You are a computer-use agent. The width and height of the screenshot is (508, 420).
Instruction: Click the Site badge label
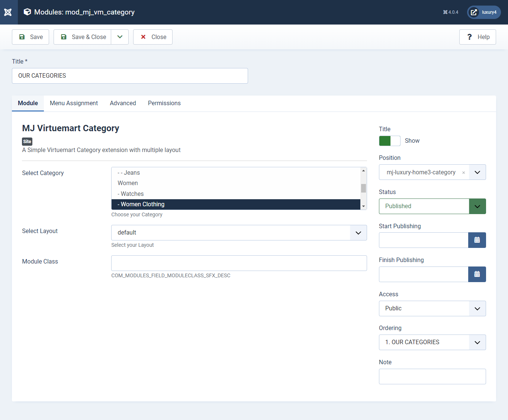point(27,142)
